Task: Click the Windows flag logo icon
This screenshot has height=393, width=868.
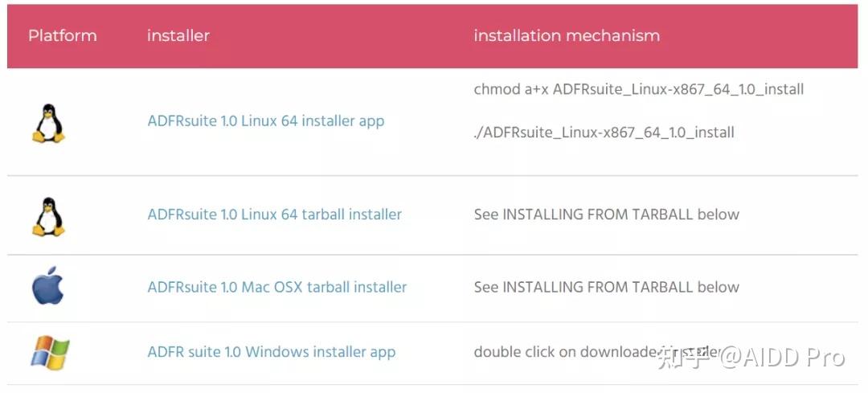Action: click(50, 353)
